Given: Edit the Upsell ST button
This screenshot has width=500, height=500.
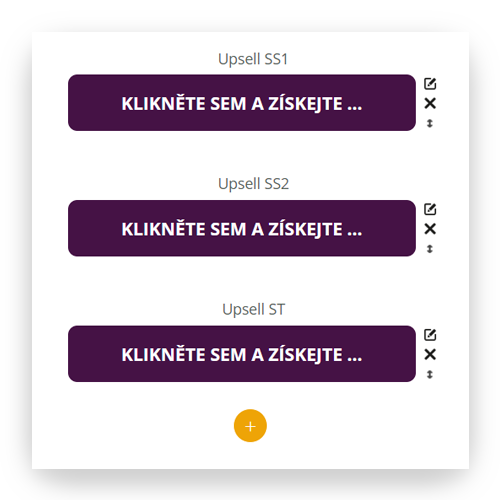Looking at the screenshot, I should click(x=430, y=335).
